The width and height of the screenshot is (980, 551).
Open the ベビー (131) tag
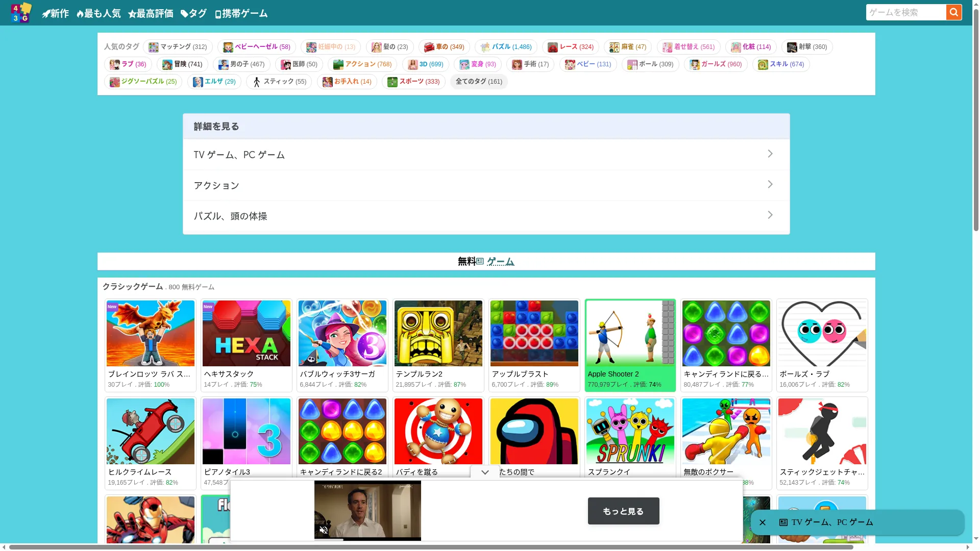coord(588,64)
